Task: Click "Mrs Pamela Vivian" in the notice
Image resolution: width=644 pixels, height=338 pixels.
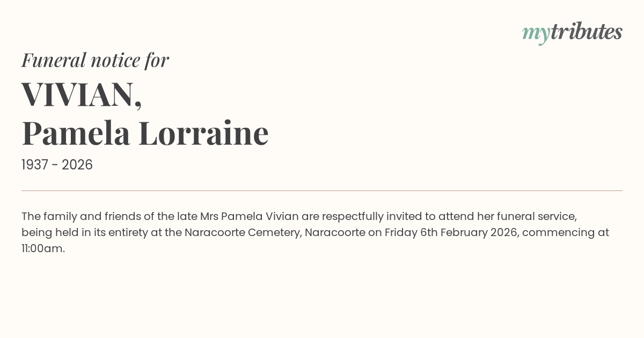Action: [x=249, y=217]
